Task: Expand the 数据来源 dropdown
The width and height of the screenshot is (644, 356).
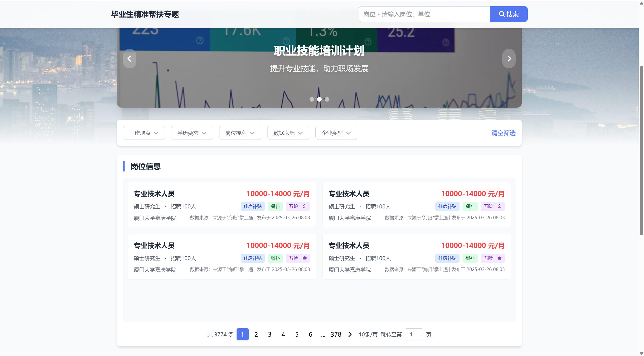Action: pos(288,133)
